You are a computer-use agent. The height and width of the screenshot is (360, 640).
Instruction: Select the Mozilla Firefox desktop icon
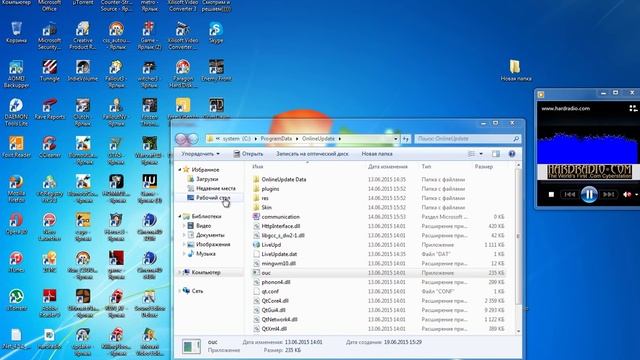[x=16, y=189]
